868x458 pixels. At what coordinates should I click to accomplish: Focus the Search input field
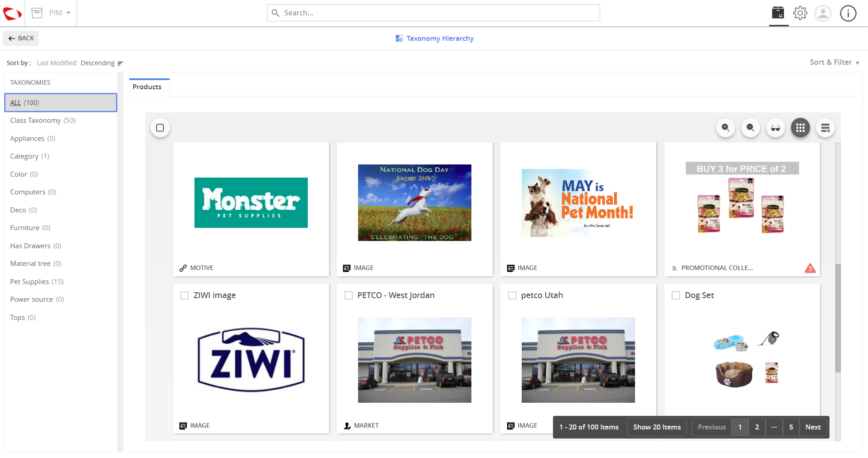pyautogui.click(x=433, y=13)
